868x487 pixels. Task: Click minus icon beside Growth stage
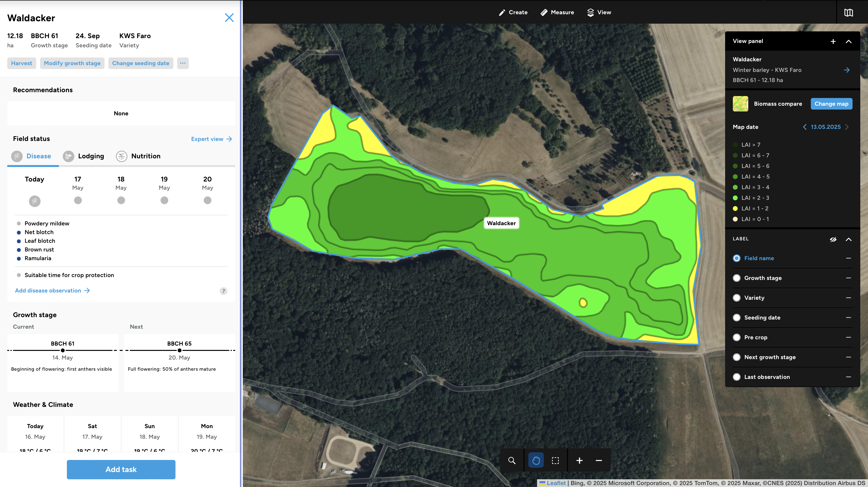pos(848,278)
